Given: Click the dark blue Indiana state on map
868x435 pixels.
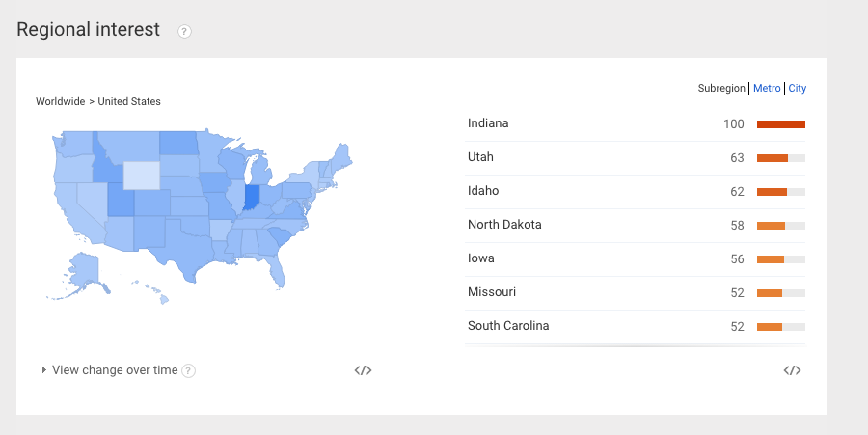Looking at the screenshot, I should [x=252, y=197].
